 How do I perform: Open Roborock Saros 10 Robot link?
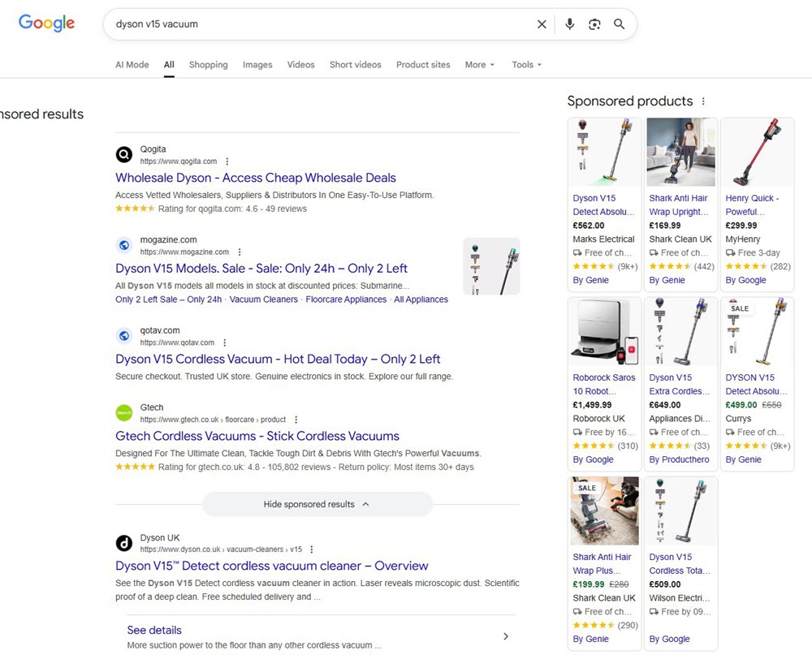coord(604,384)
